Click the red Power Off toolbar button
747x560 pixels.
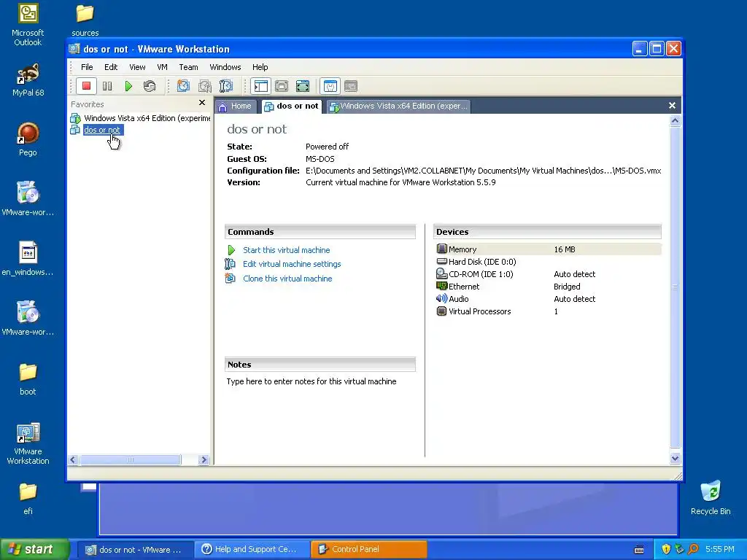coord(86,86)
